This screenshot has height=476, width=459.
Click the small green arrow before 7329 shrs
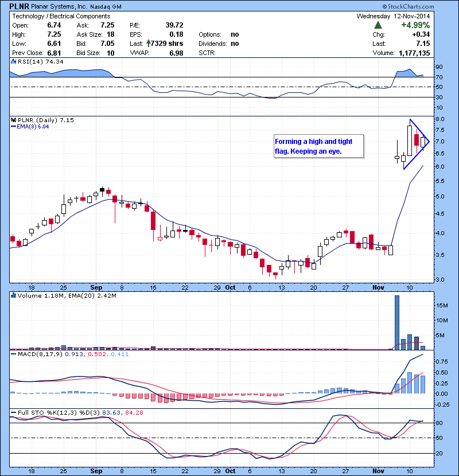[148, 44]
